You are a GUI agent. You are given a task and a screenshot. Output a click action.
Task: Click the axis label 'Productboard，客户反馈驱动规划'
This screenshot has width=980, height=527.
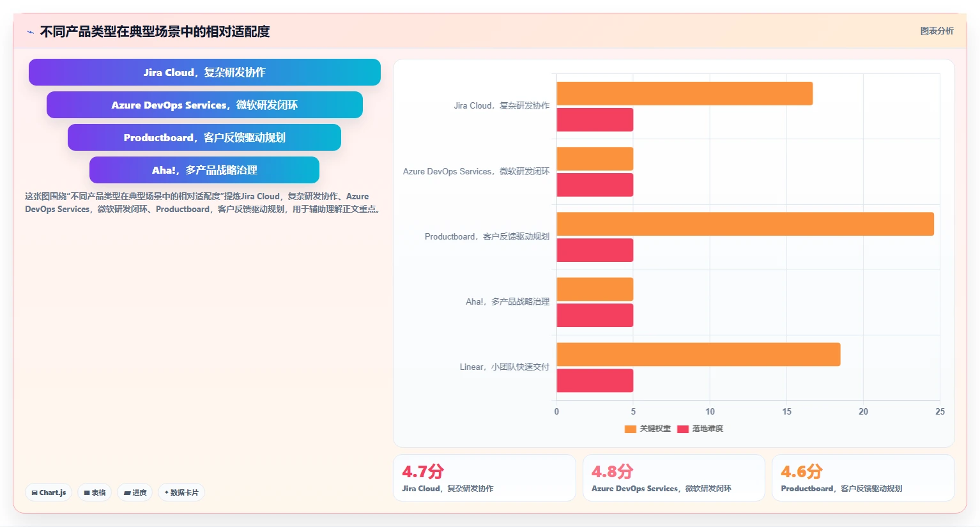[487, 236]
